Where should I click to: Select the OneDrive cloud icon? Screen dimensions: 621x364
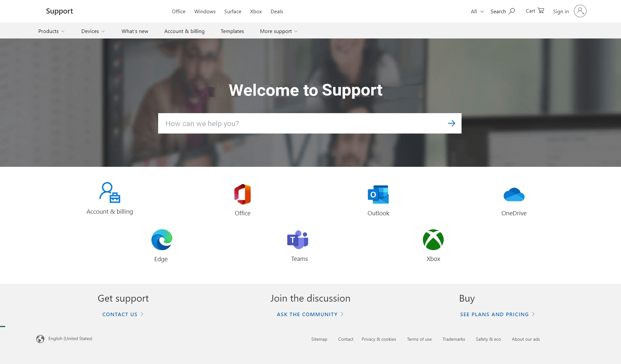click(x=514, y=194)
